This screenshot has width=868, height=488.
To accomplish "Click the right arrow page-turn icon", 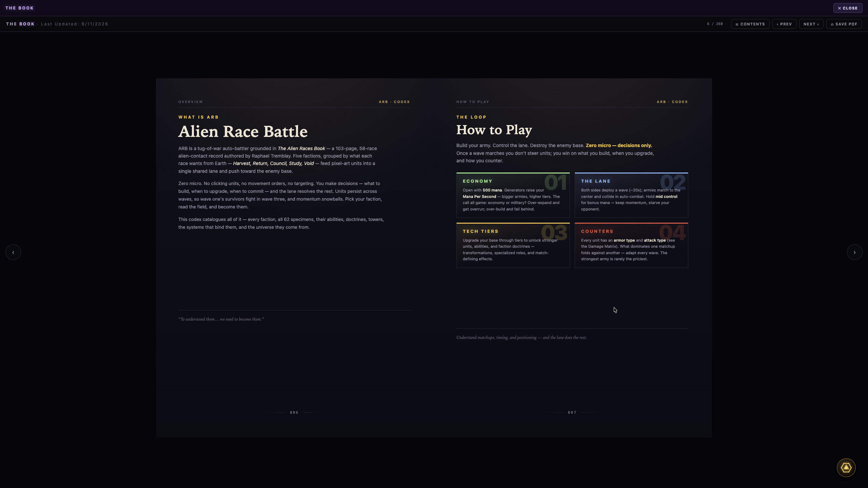I will tap(854, 252).
